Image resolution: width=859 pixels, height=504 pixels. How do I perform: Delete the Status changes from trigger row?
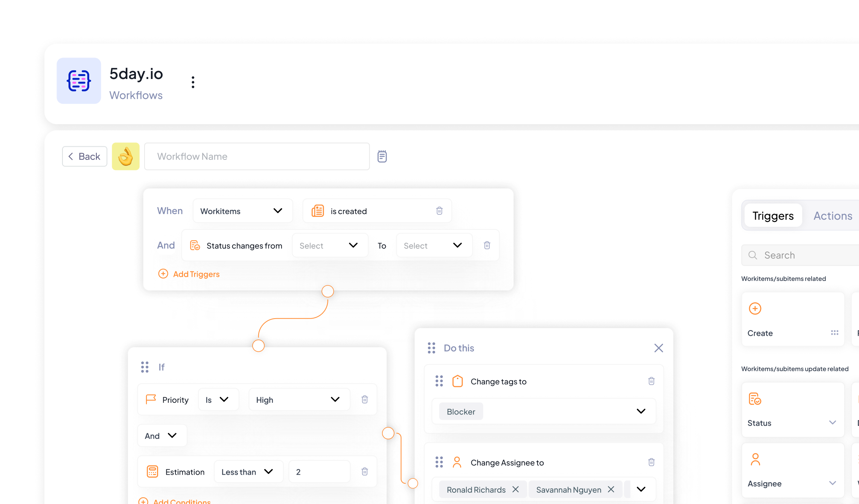click(487, 245)
